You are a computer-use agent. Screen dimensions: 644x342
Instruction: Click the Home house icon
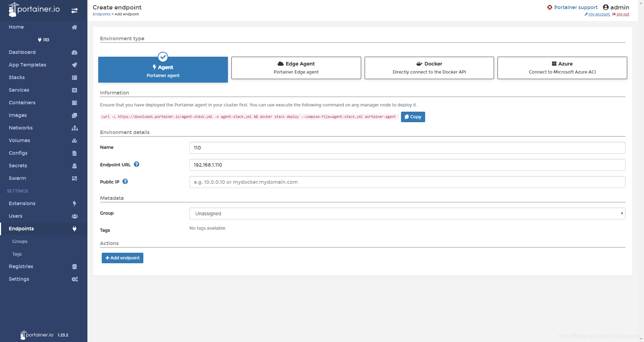(74, 27)
